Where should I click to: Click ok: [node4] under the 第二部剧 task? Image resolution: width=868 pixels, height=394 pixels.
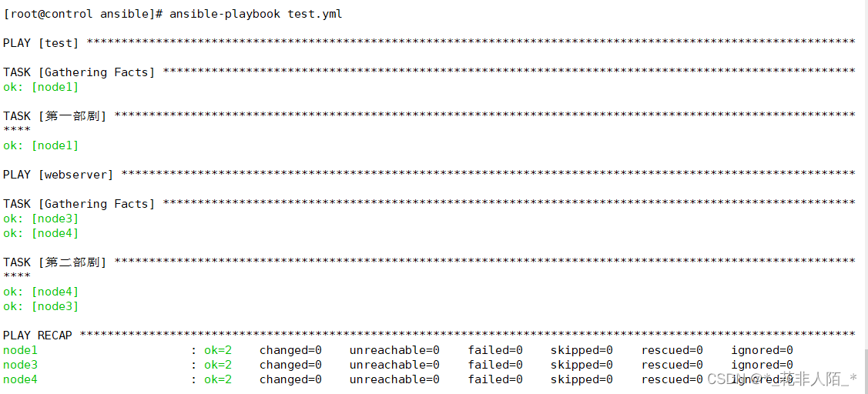41,292
